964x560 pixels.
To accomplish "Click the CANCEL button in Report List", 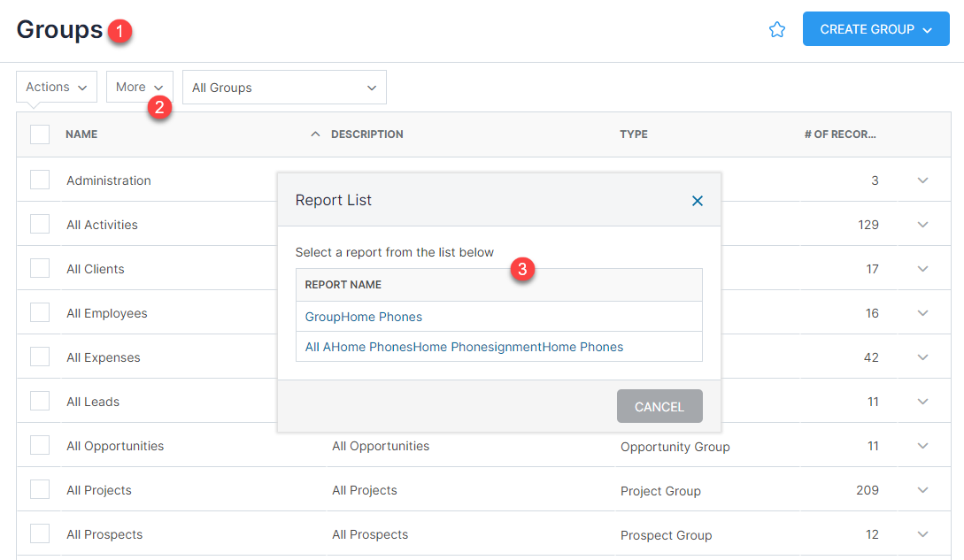I will coord(659,406).
